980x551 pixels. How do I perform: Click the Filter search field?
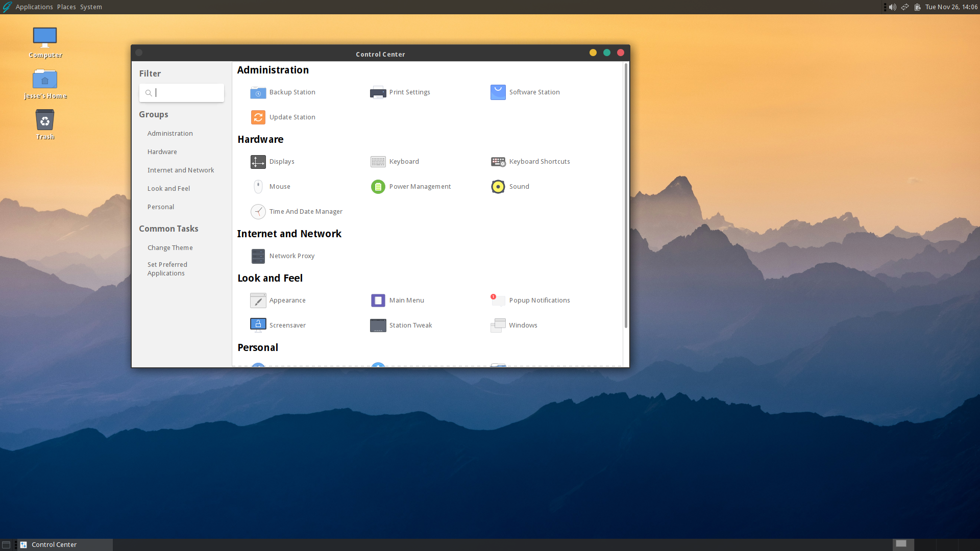point(182,93)
